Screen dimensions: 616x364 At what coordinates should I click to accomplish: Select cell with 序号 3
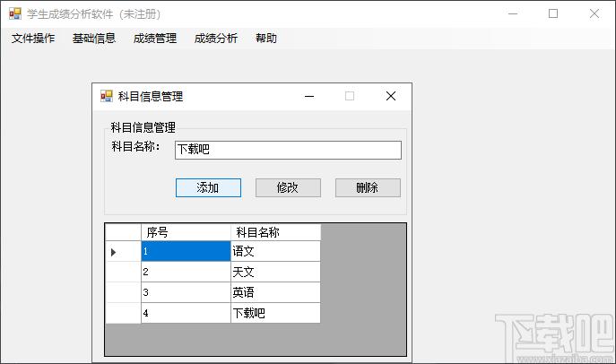coord(186,292)
